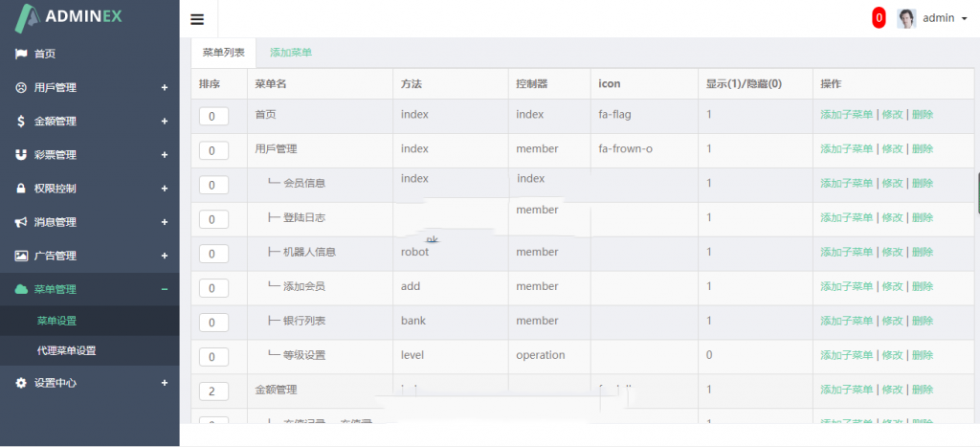Click the dollar icon for 金额管理
980x447 pixels.
point(20,122)
